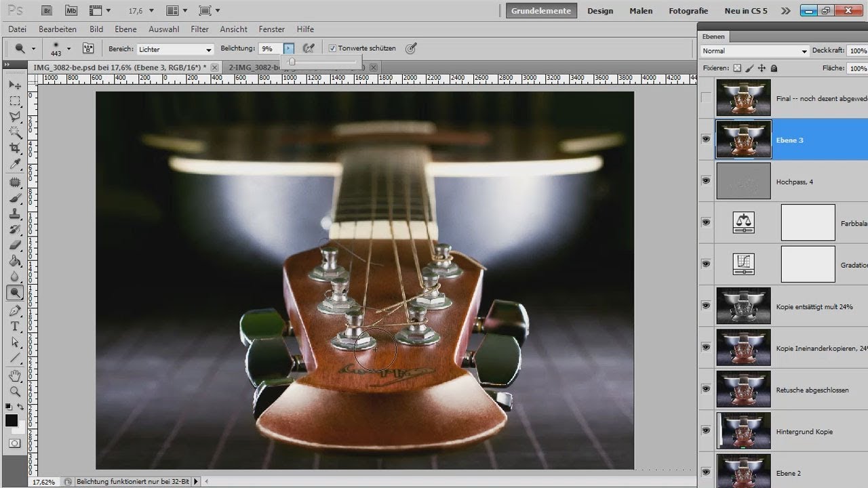Switch to Grundelemente workspace
This screenshot has width=868, height=488.
[x=541, y=11]
